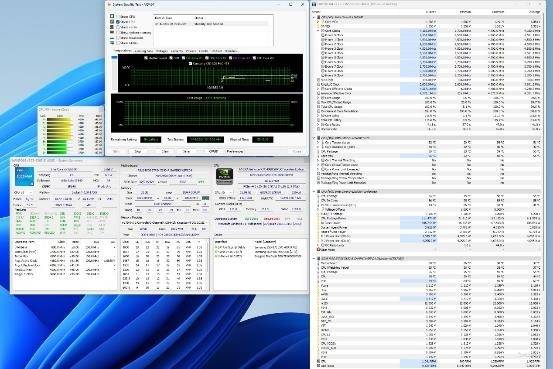The height and width of the screenshot is (369, 553).
Task: Click the Stress GPU(s) icon
Action: (112, 43)
